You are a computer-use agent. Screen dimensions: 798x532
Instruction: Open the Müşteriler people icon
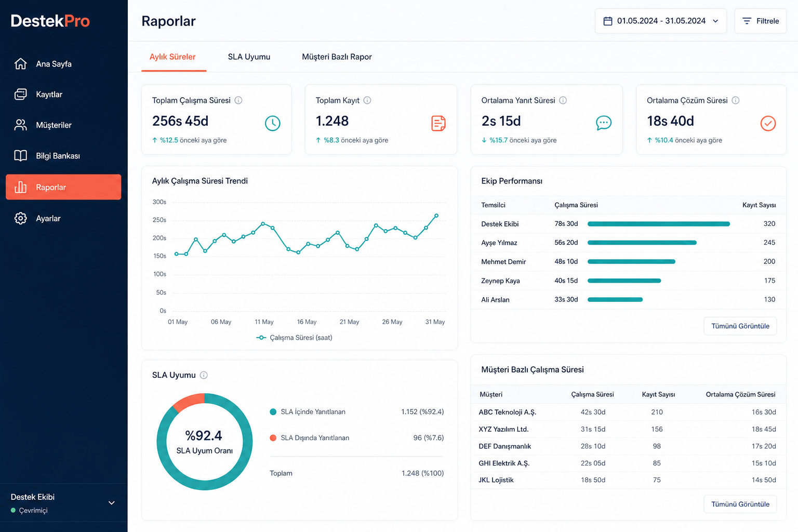coord(21,125)
